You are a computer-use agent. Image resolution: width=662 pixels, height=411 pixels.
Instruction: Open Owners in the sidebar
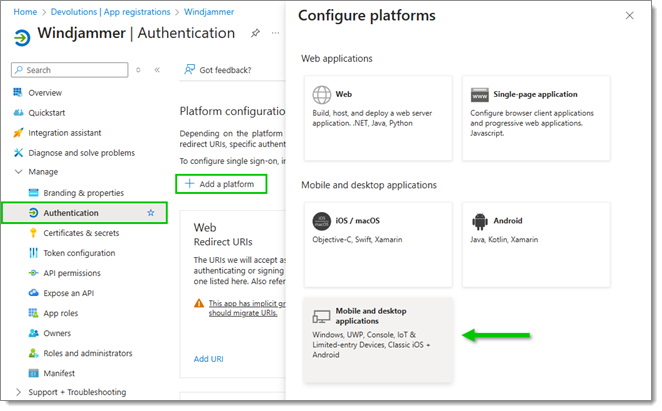[x=57, y=333]
